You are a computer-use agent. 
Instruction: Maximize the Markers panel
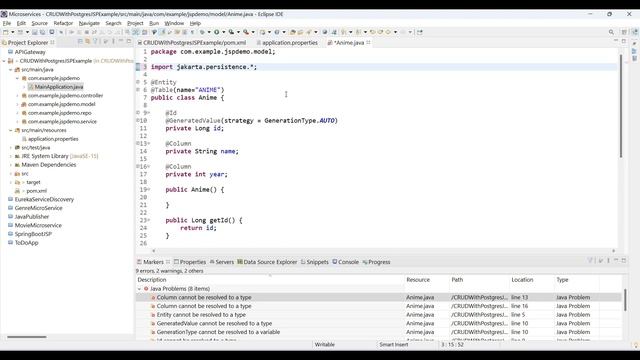(x=624, y=260)
